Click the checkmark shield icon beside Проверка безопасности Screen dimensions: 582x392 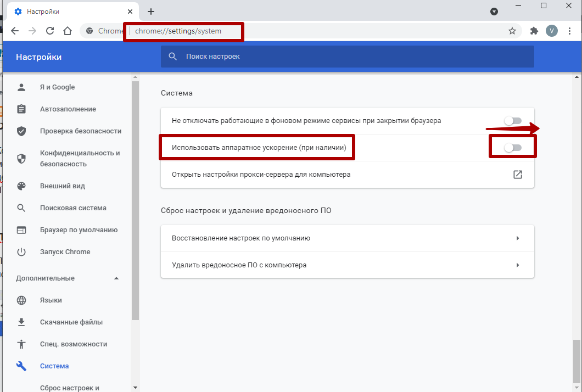(x=21, y=131)
